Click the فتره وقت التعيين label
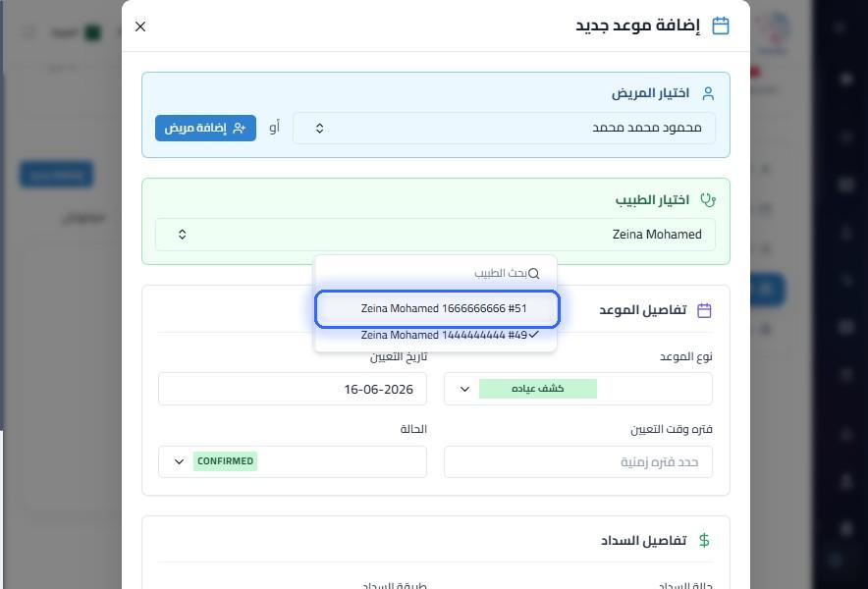This screenshot has height=589, width=868. coord(672,429)
